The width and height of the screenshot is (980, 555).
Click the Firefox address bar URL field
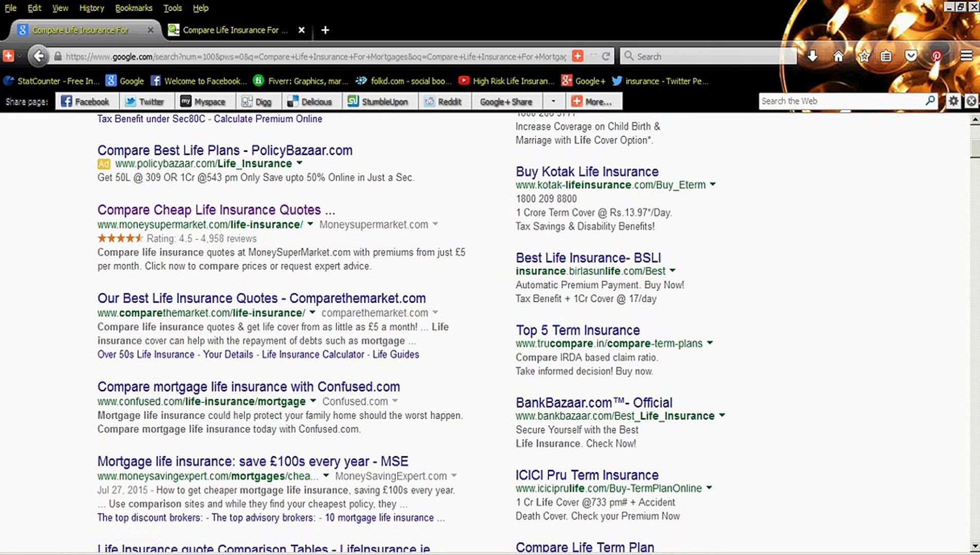pos(316,57)
